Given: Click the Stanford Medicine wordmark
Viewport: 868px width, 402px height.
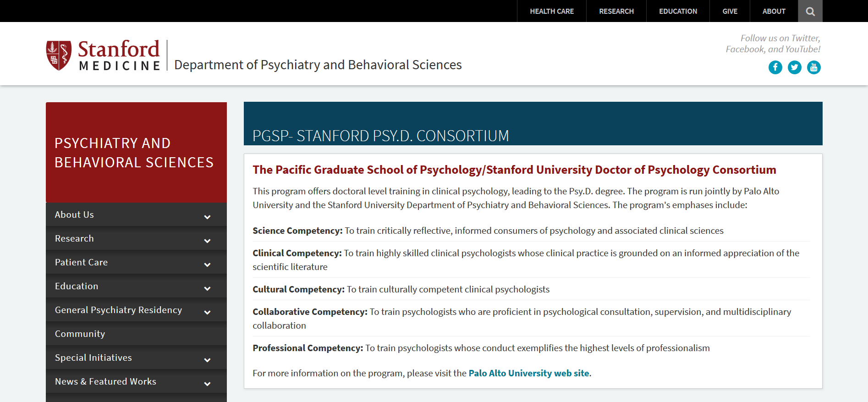Looking at the screenshot, I should (x=119, y=55).
